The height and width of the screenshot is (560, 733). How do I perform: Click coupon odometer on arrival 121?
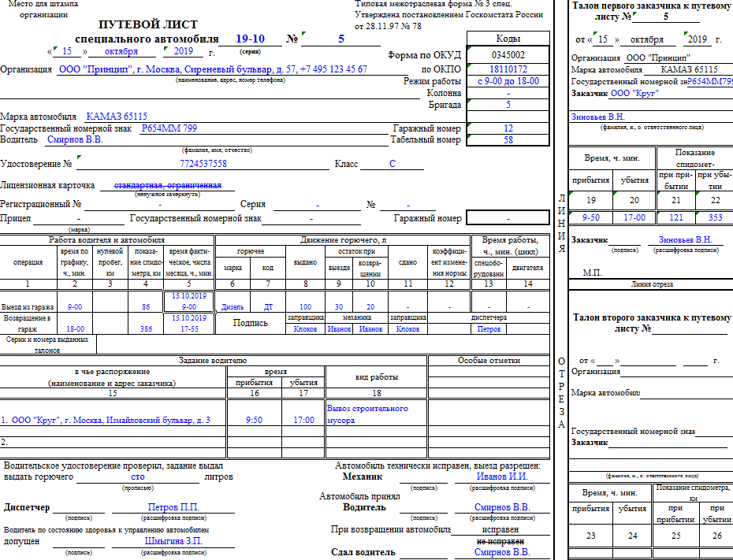coord(676,217)
